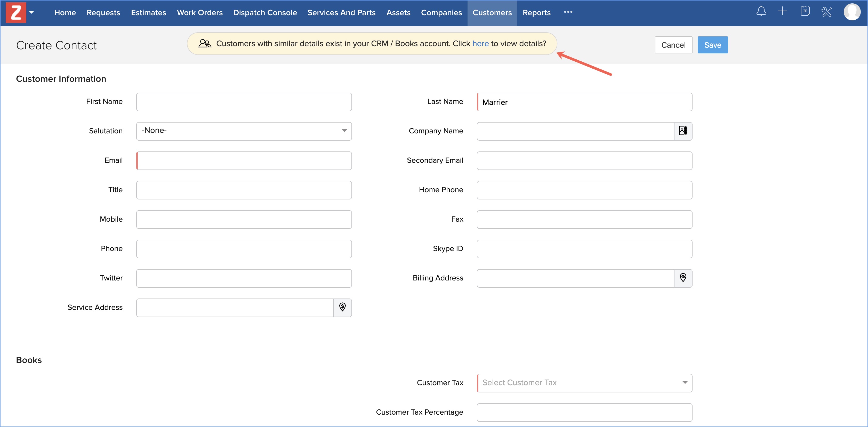Click the 'here' link in the banner
Image resolution: width=868 pixels, height=427 pixels.
pos(480,44)
